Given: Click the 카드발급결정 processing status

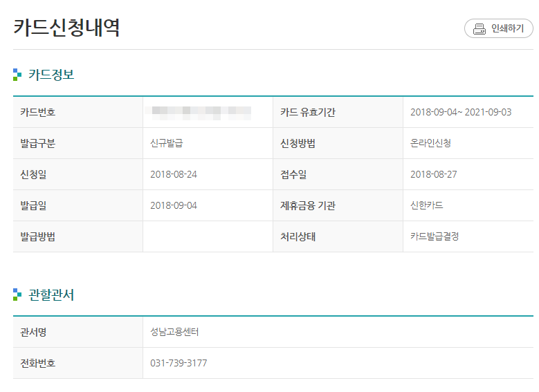Looking at the screenshot, I should pos(435,236).
